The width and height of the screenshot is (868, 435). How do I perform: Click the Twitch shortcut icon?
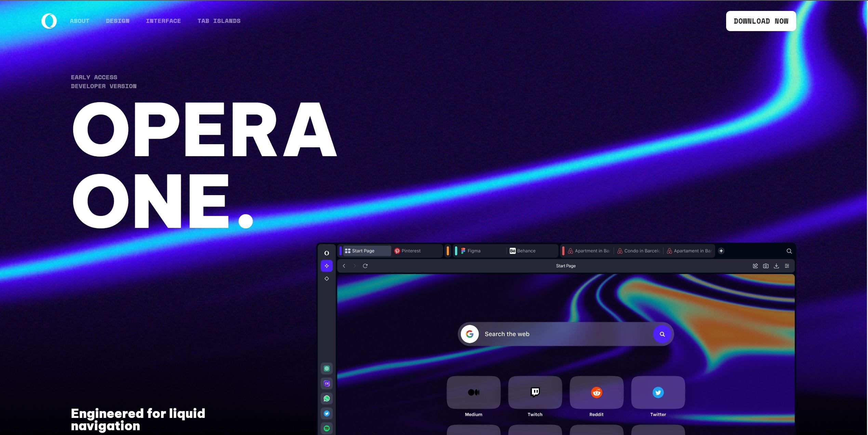[534, 392]
